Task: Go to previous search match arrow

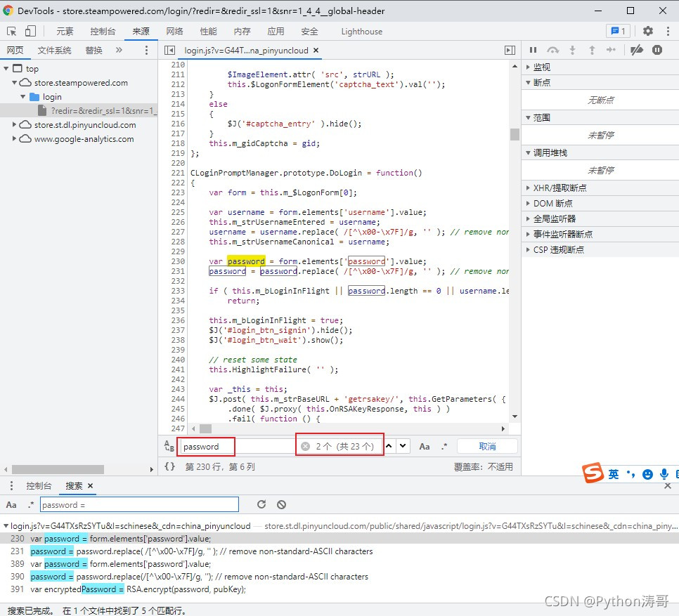Action: tap(389, 446)
